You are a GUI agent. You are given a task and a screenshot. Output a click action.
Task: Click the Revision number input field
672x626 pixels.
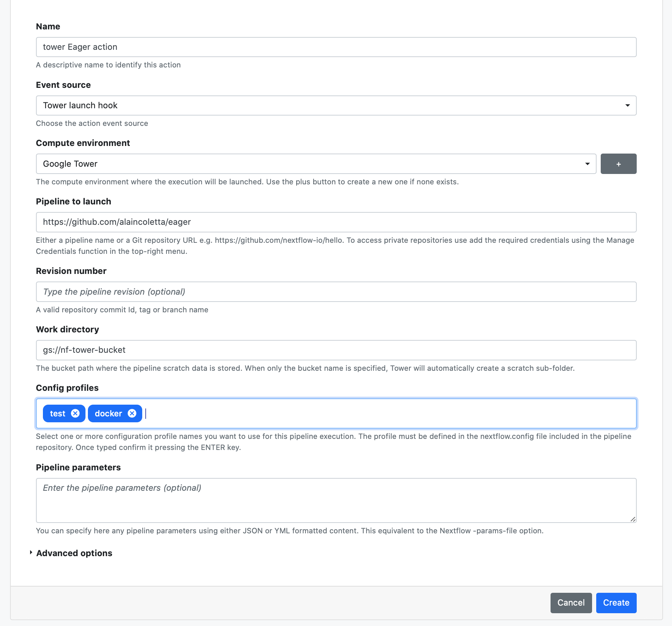[x=336, y=292]
